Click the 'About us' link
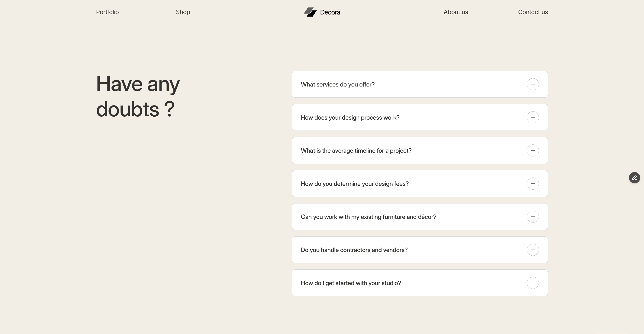 (x=456, y=12)
